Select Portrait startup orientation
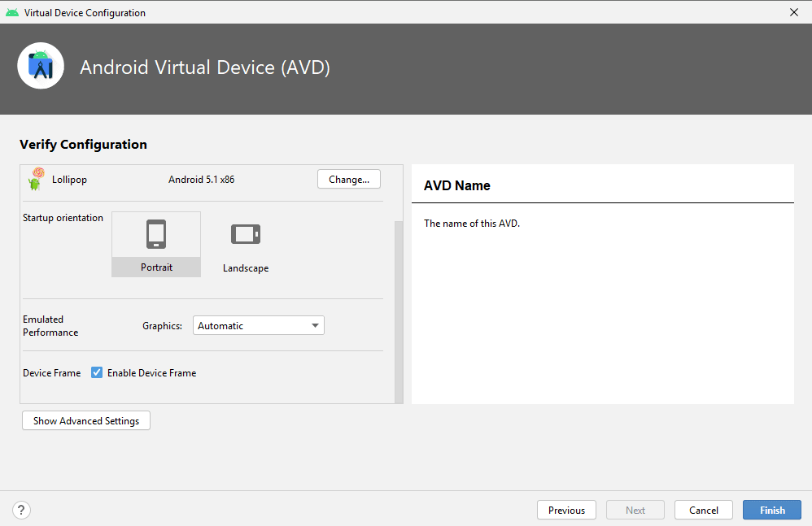Screen dimensions: 812x526 coord(156,244)
